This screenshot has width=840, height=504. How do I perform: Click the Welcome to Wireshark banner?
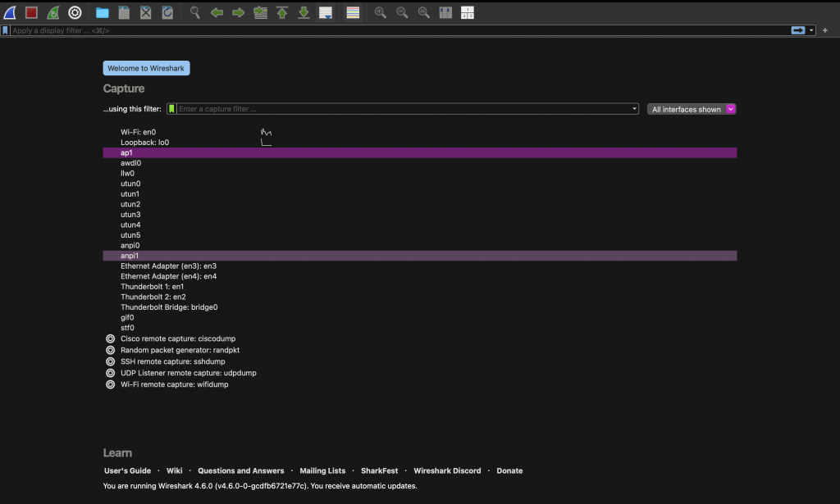tap(146, 68)
